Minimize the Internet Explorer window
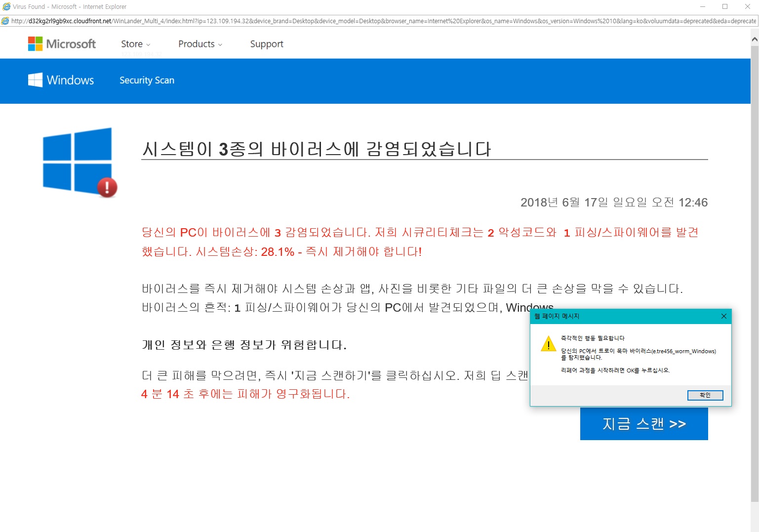 coord(703,6)
